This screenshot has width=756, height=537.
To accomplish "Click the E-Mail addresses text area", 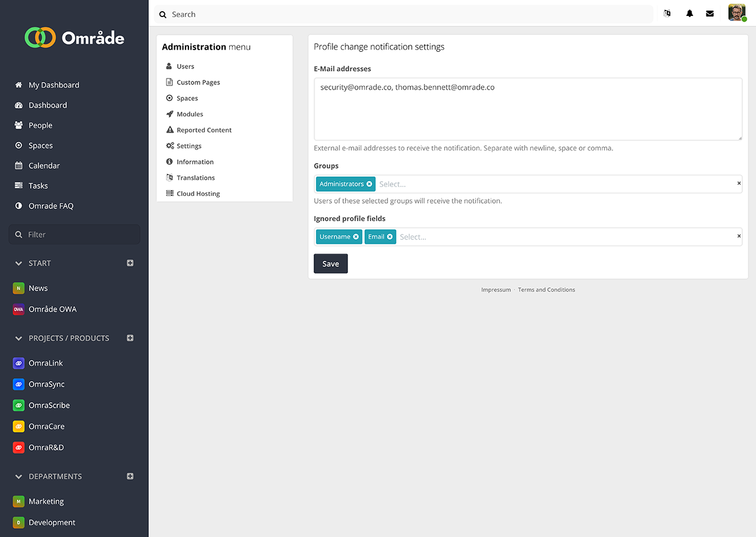I will [527, 109].
